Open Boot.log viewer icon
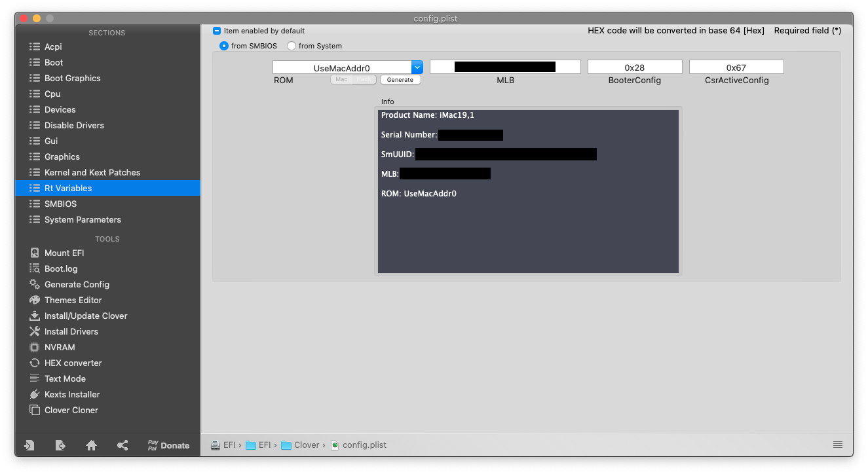The height and width of the screenshot is (474, 868). tap(35, 268)
